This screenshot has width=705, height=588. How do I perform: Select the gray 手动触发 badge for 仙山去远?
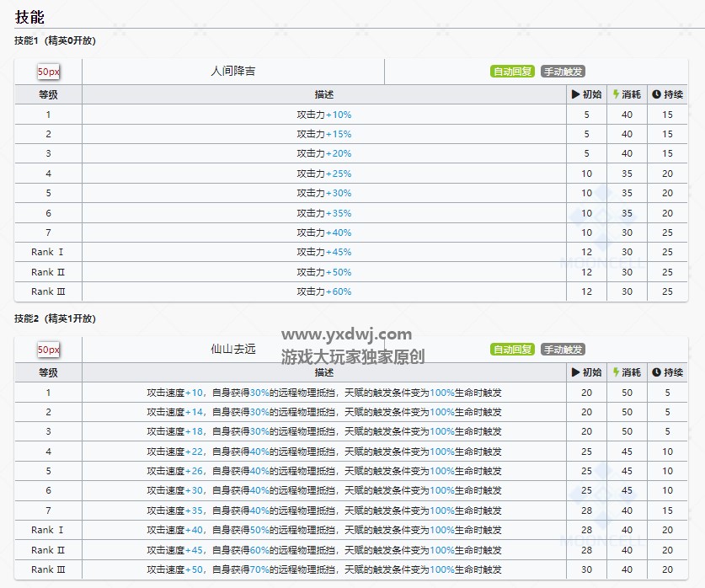point(562,350)
